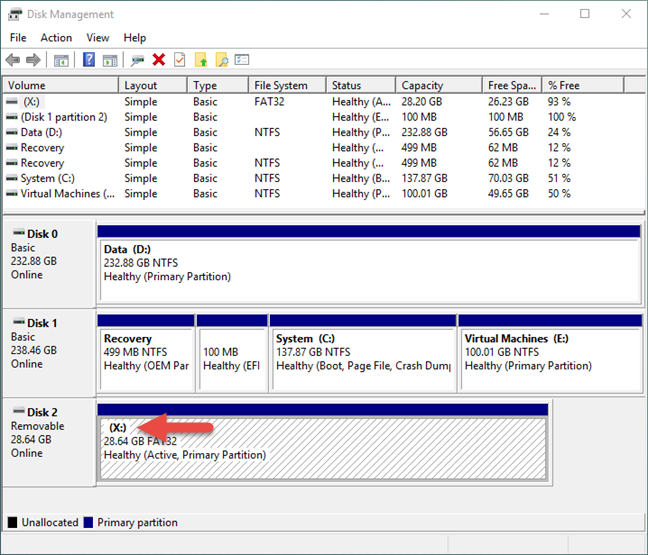Open Properties via checkmark page icon

179,60
